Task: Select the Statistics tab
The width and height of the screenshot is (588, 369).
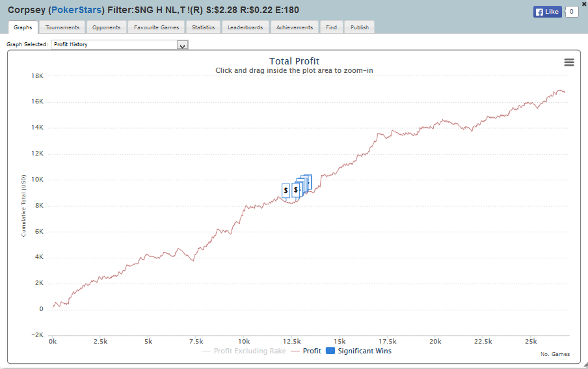Action: 204,27
